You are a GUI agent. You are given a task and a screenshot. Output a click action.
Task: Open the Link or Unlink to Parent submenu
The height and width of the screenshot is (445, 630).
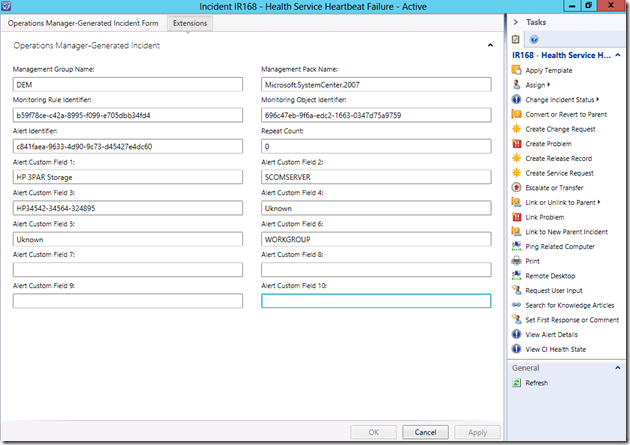[x=561, y=202]
